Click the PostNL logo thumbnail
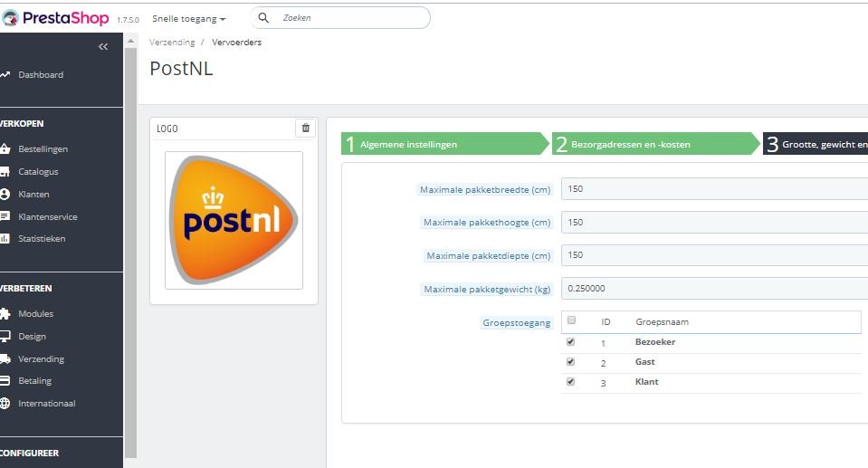This screenshot has height=468, width=868. [x=234, y=221]
